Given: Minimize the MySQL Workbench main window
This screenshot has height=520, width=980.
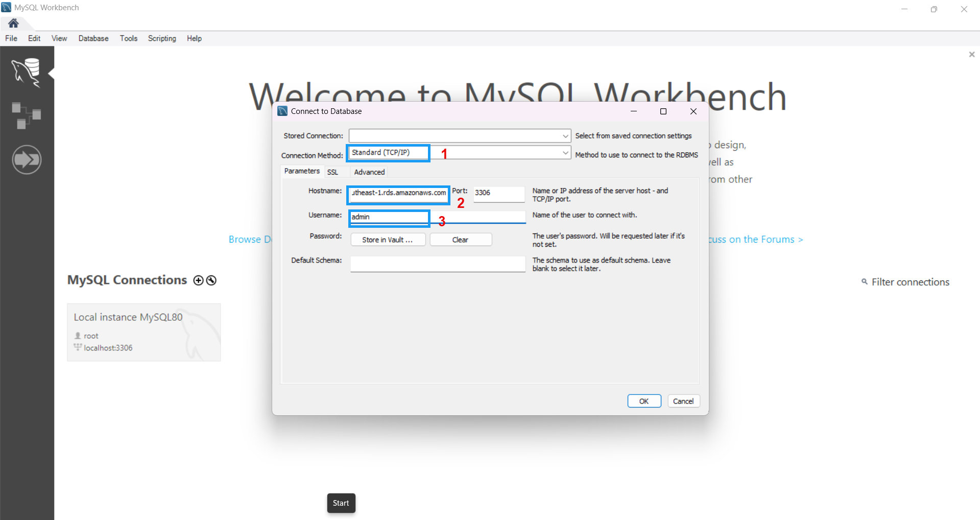Looking at the screenshot, I should [x=904, y=9].
